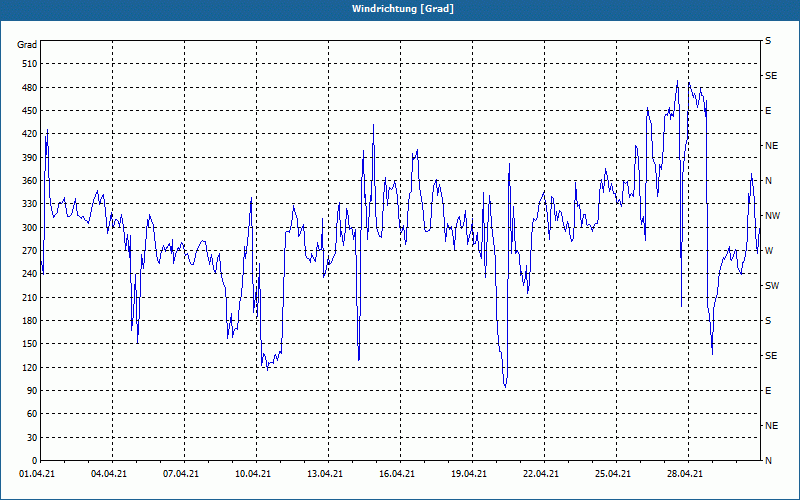Click the y-axis value 420
Image resolution: width=800 pixels, height=500 pixels.
pos(30,134)
